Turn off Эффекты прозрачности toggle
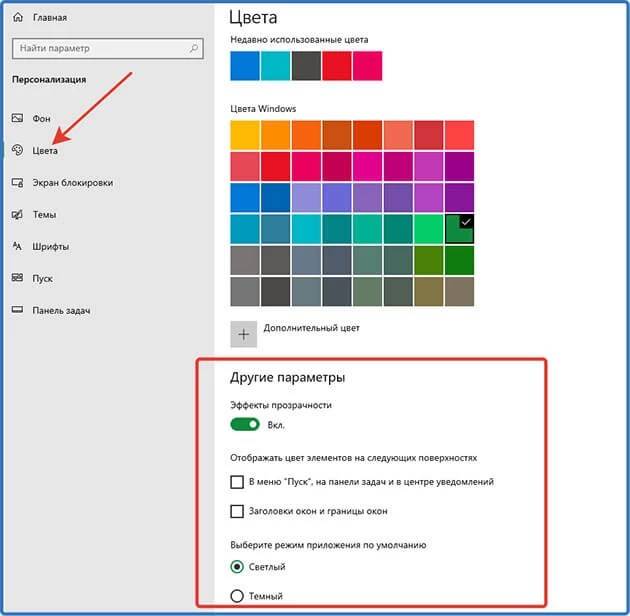The width and height of the screenshot is (630, 616). pyautogui.click(x=244, y=425)
